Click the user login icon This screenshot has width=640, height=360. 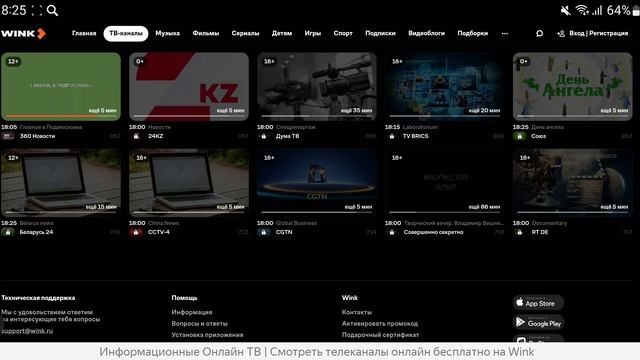[561, 33]
